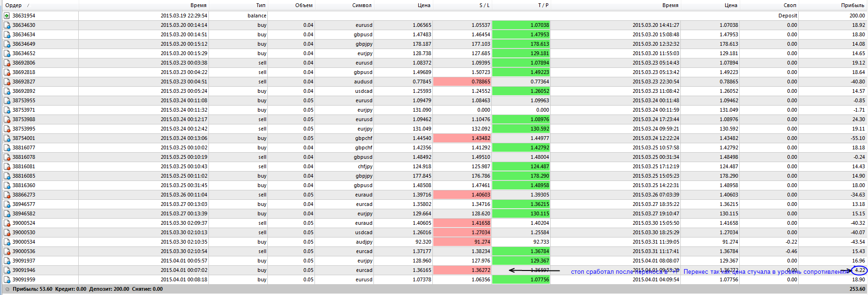Viewport: 868px width, 295px height.
Task: Select order number 39000534
Action: click(x=24, y=242)
